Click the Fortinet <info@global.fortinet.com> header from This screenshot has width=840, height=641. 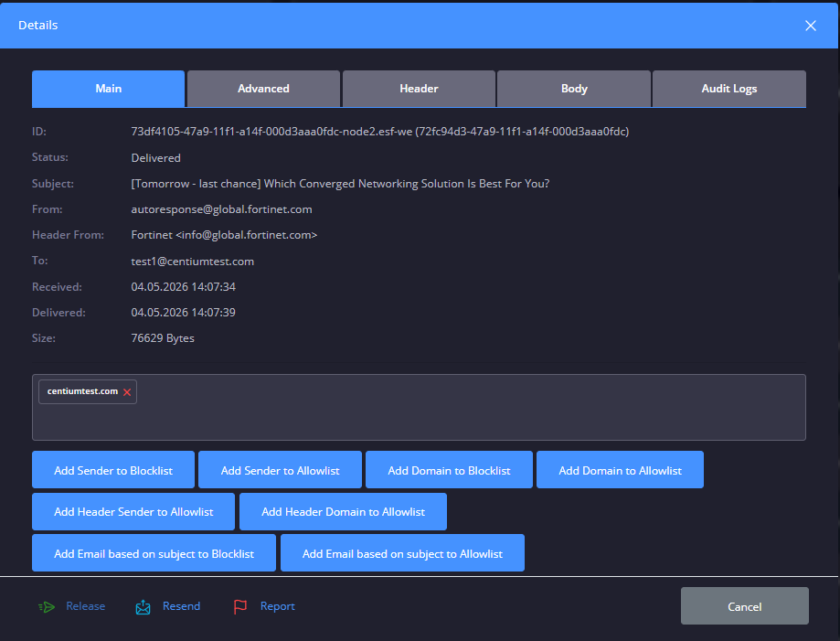pos(224,235)
